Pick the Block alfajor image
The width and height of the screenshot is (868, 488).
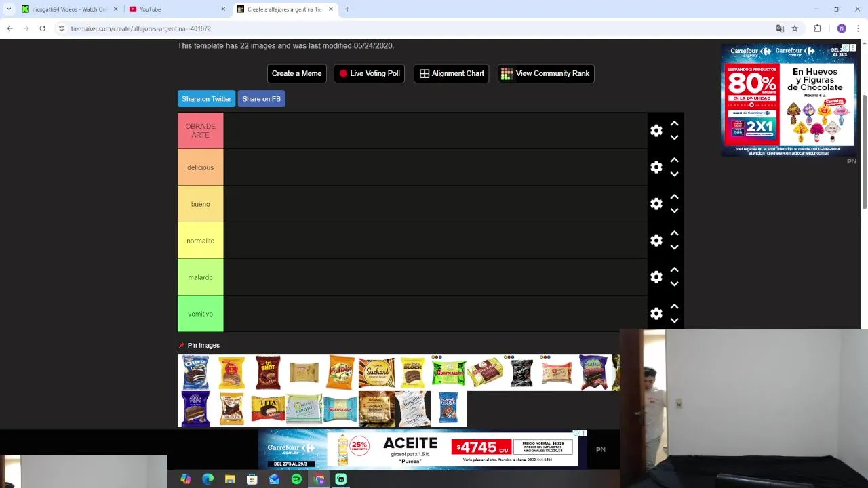(412, 372)
